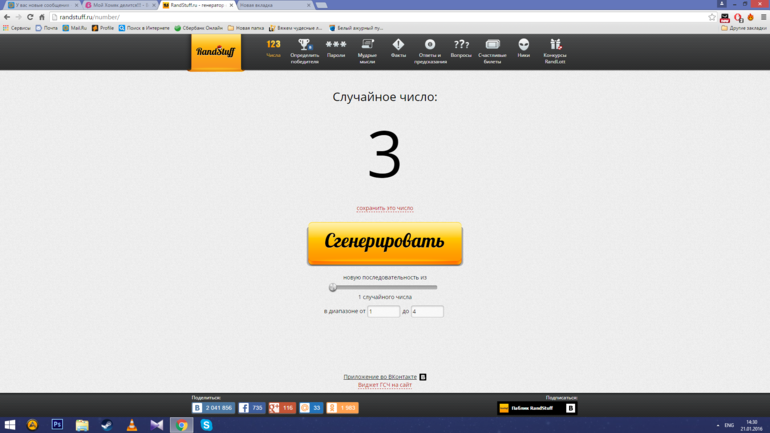Click the RandStuff logo
Screen dimensions: 770x433
point(216,52)
